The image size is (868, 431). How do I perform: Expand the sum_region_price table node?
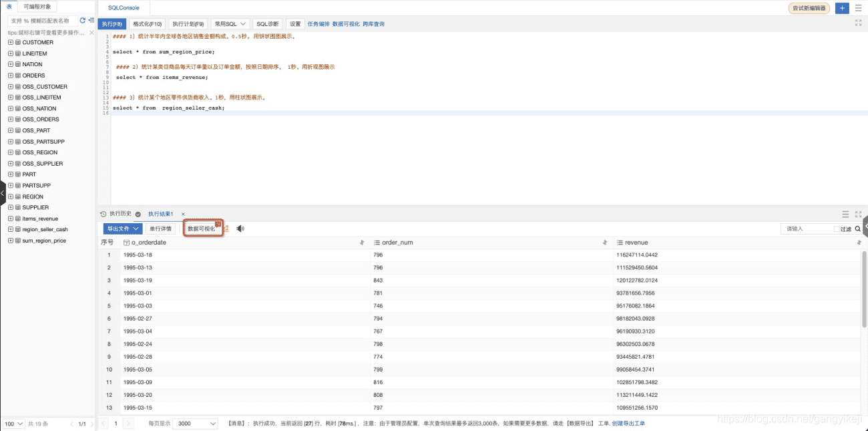pyautogui.click(x=11, y=241)
